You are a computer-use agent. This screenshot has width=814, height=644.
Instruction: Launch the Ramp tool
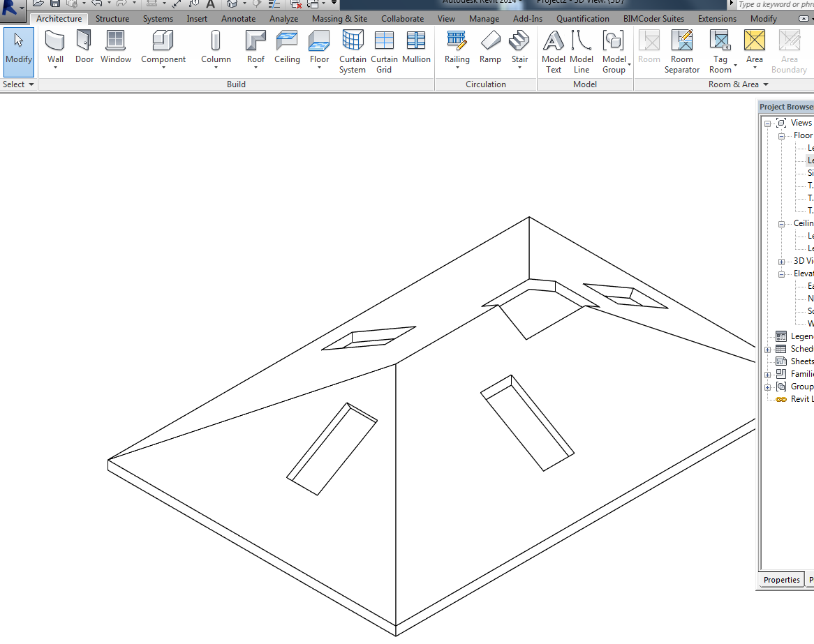[490, 47]
